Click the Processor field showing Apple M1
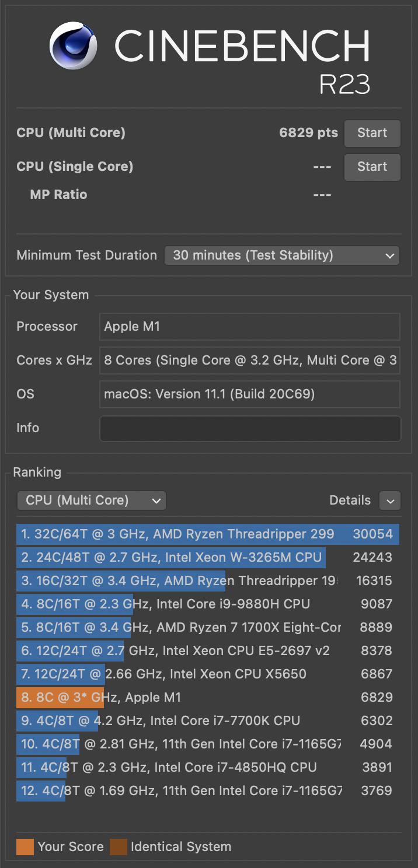The width and height of the screenshot is (418, 868). (x=250, y=327)
